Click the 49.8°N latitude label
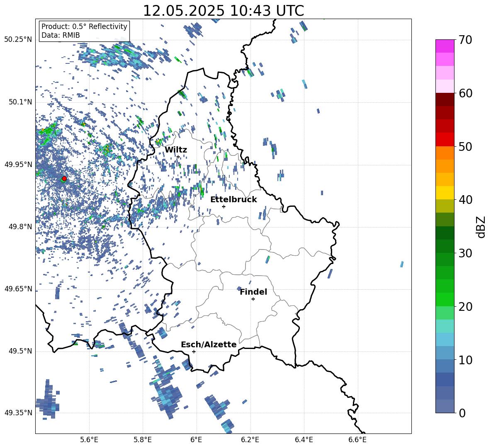The image size is (491, 448). tap(20, 227)
